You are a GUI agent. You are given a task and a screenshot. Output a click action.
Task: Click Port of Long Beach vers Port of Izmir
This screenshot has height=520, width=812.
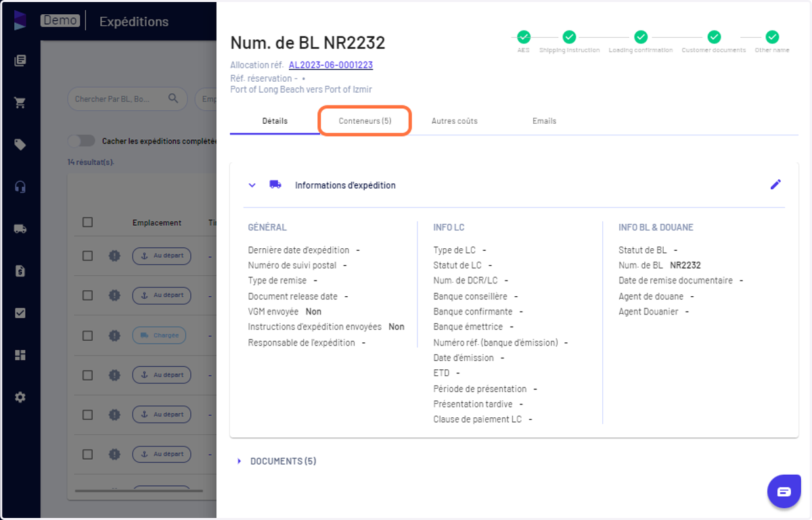pyautogui.click(x=301, y=89)
